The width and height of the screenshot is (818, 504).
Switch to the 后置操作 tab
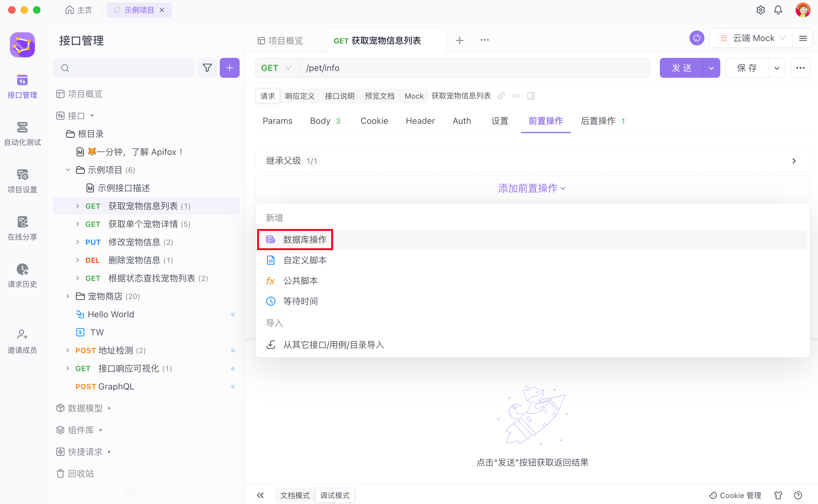pos(598,121)
